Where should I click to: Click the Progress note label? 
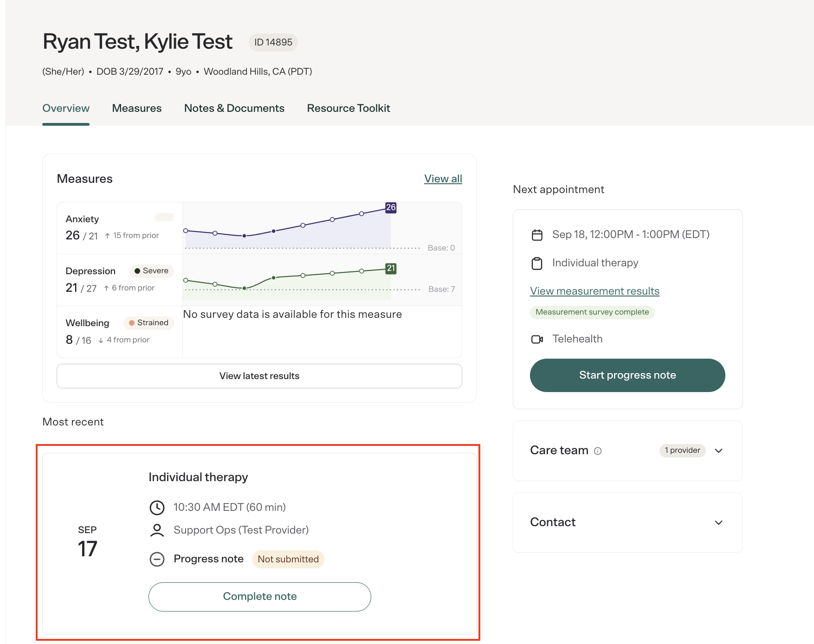coord(208,559)
